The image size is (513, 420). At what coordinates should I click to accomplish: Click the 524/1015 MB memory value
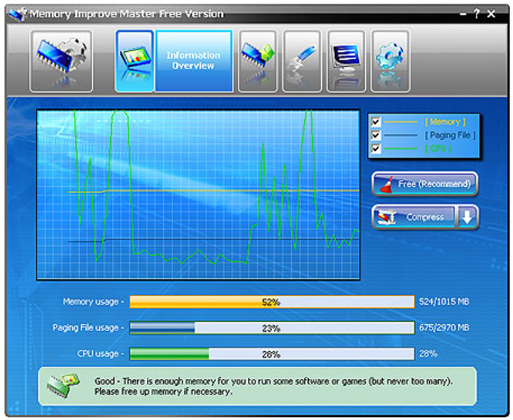(x=444, y=302)
